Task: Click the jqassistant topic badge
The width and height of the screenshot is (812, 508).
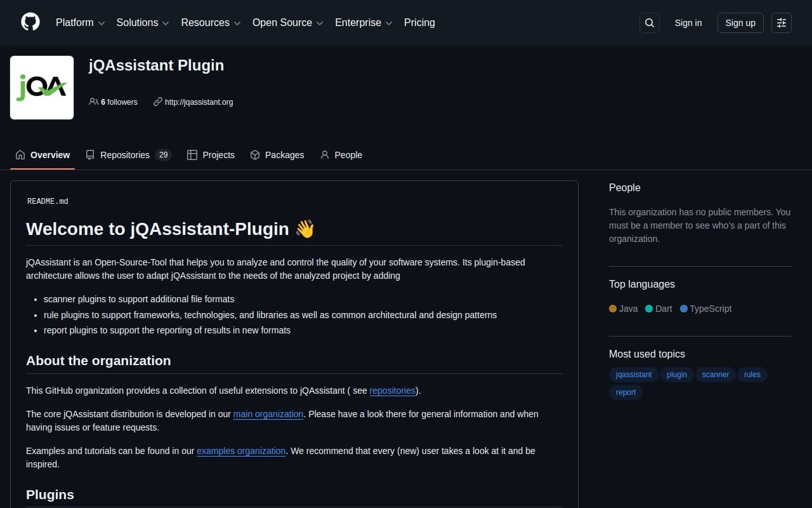Action: (x=632, y=375)
